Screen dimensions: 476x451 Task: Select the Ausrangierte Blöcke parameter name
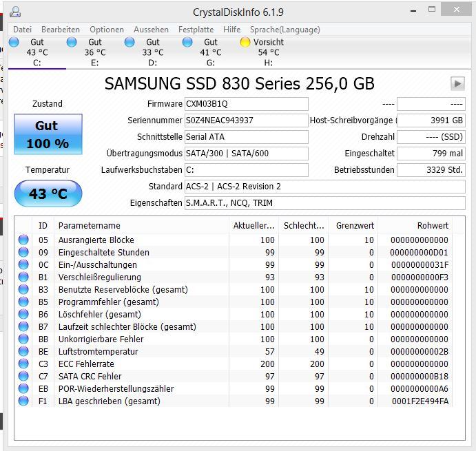[96, 240]
